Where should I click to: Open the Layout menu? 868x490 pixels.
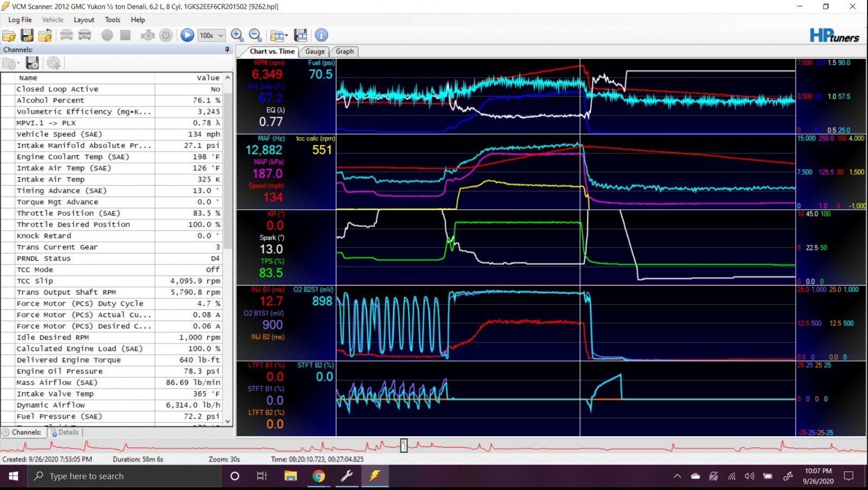(x=84, y=20)
